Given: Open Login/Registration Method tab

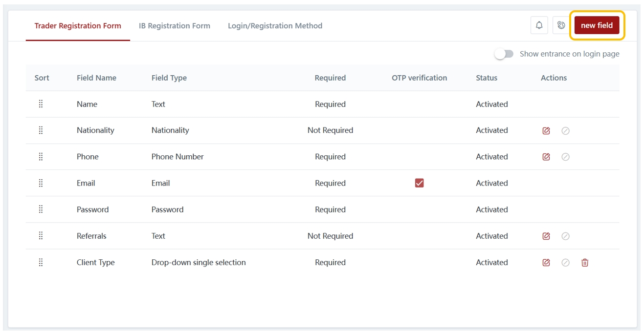Looking at the screenshot, I should point(275,26).
